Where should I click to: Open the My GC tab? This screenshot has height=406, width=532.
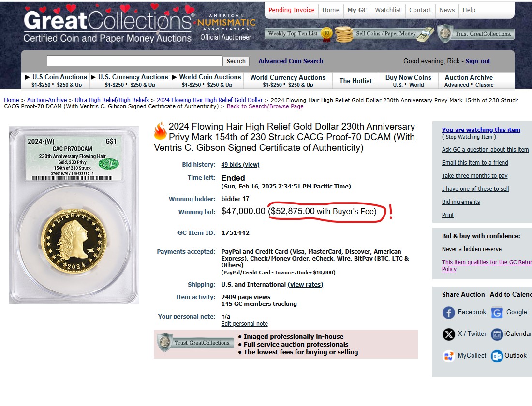[x=357, y=10]
